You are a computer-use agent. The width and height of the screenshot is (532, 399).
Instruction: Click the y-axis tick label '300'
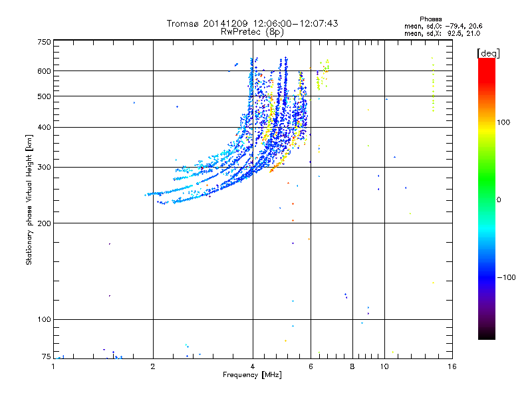tap(44, 168)
